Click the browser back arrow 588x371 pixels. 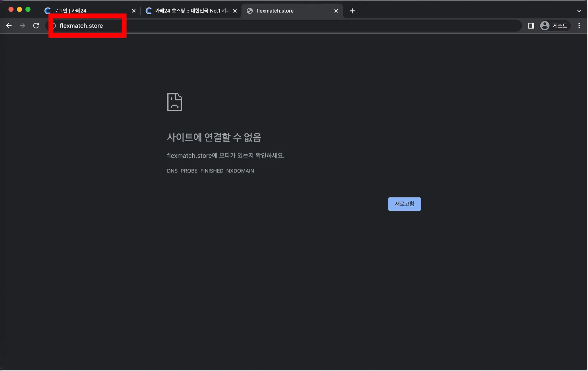click(x=9, y=26)
